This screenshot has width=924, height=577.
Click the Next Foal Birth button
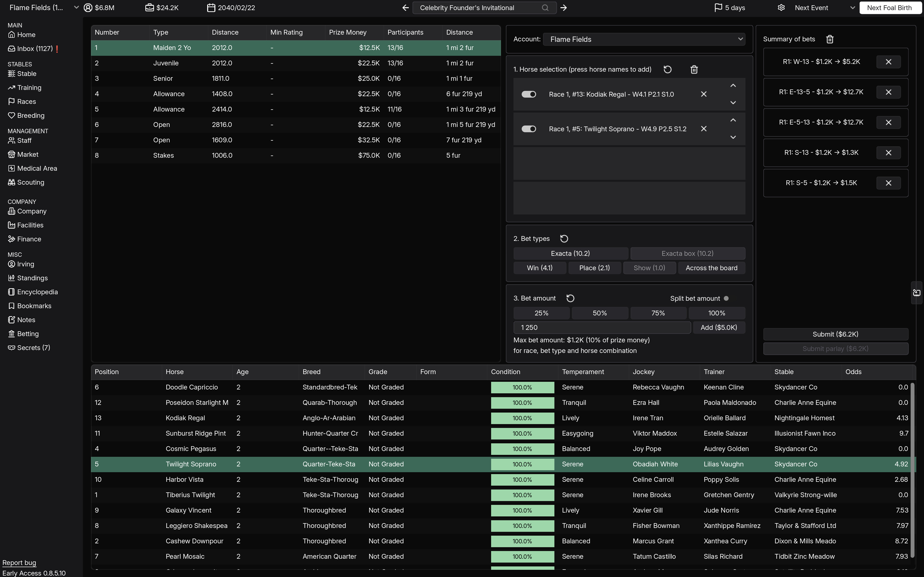point(890,7)
